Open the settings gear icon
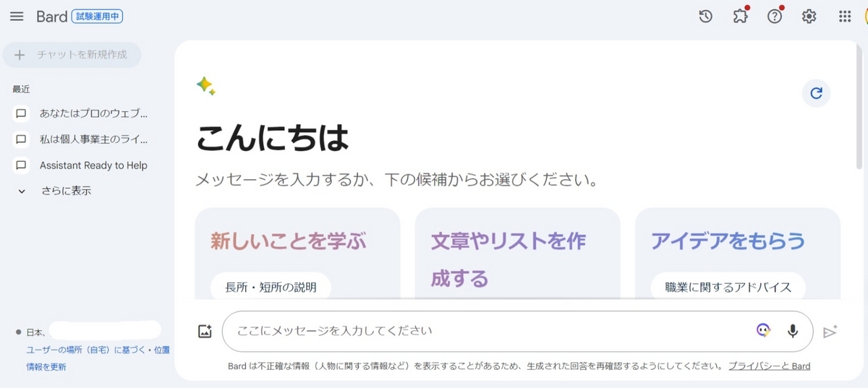The image size is (868, 388). [809, 17]
